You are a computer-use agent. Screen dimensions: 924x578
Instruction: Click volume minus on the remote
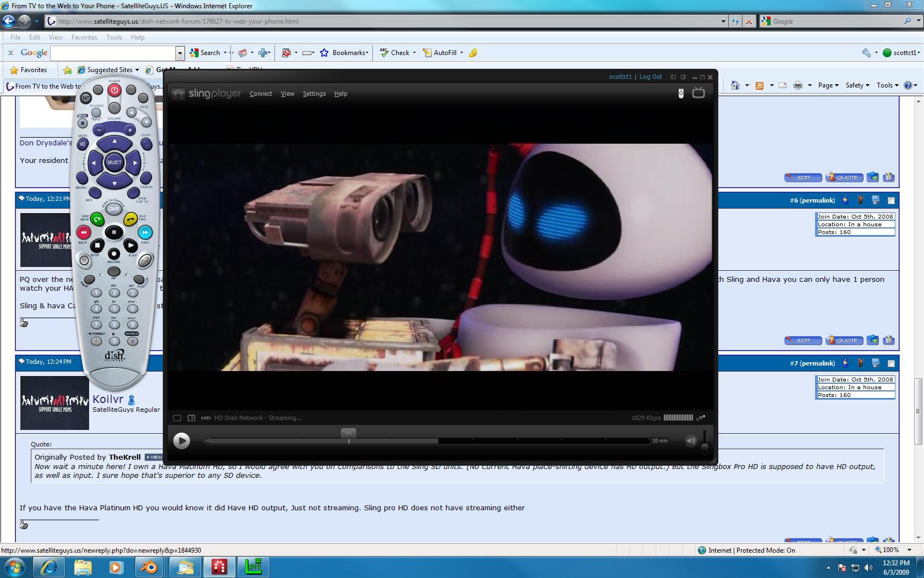[x=99, y=130]
